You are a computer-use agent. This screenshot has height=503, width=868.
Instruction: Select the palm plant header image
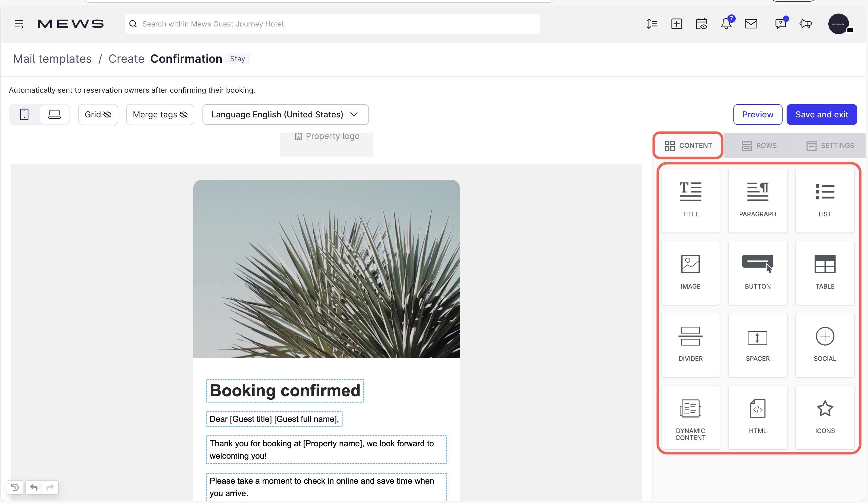pyautogui.click(x=326, y=269)
